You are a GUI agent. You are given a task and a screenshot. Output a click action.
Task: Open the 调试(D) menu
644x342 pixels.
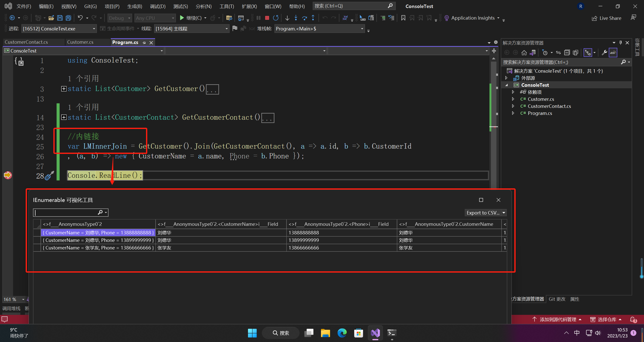point(158,6)
